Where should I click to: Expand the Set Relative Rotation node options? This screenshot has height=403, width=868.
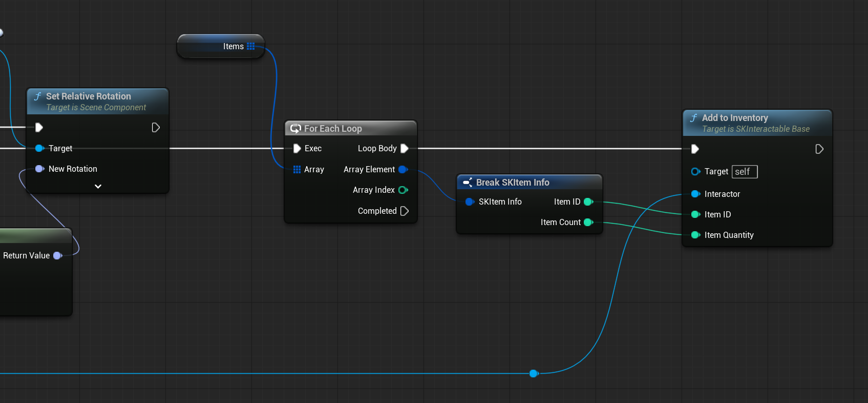click(98, 186)
